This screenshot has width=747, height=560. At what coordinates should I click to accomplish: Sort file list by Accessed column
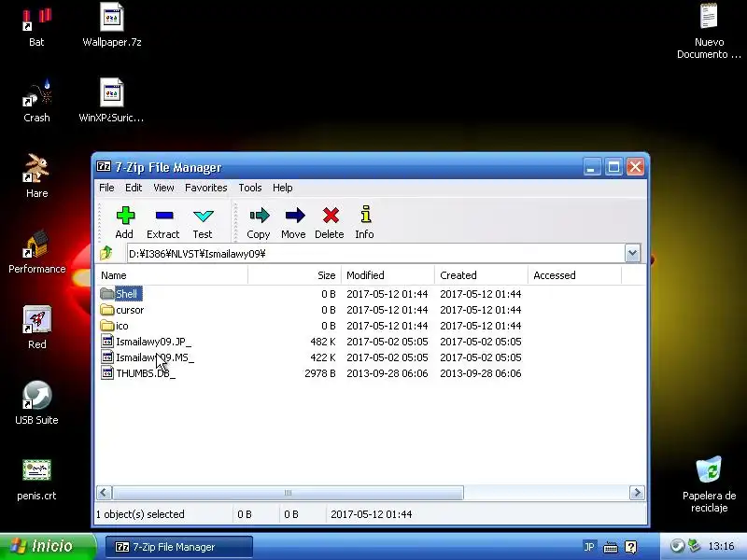tap(574, 275)
